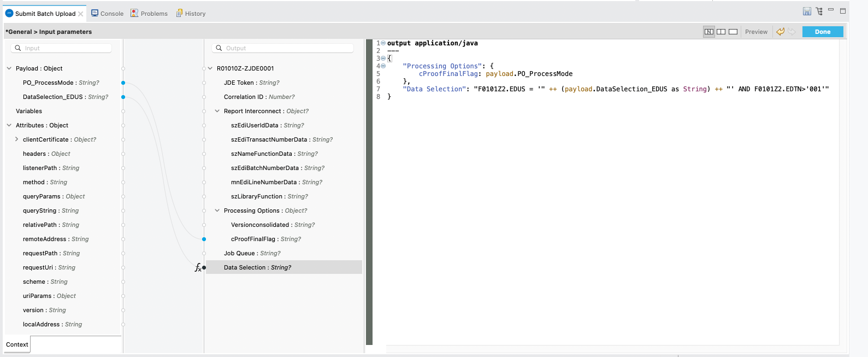The height and width of the screenshot is (357, 868).
Task: Click the Save floppy disk icon
Action: click(807, 11)
